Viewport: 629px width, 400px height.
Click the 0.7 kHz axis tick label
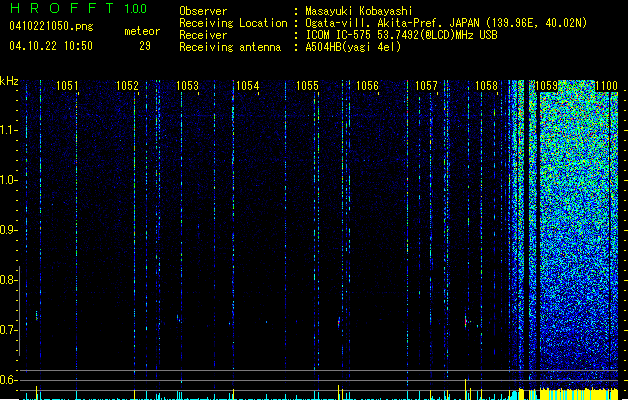click(8, 330)
